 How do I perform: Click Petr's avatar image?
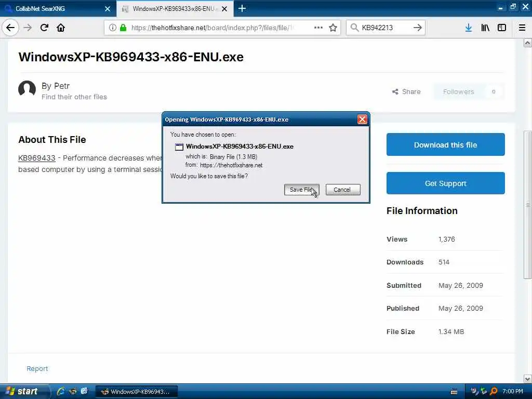coord(27,89)
